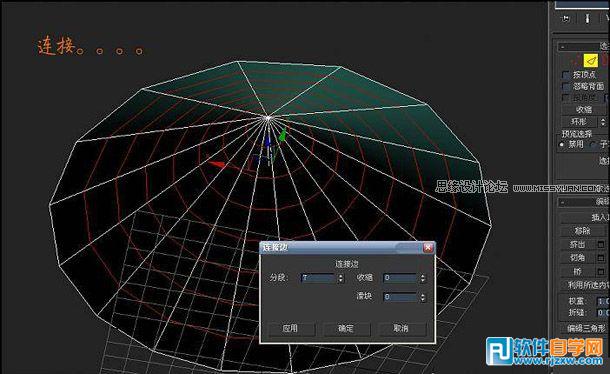Viewport: 610px width, 374px height.
Task: Click the 权重 (Weight) value field
Action: point(603,301)
